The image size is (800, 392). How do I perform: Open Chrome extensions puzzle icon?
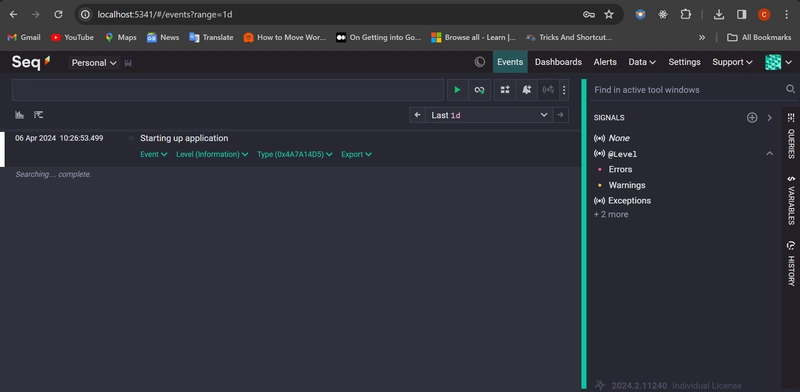686,14
